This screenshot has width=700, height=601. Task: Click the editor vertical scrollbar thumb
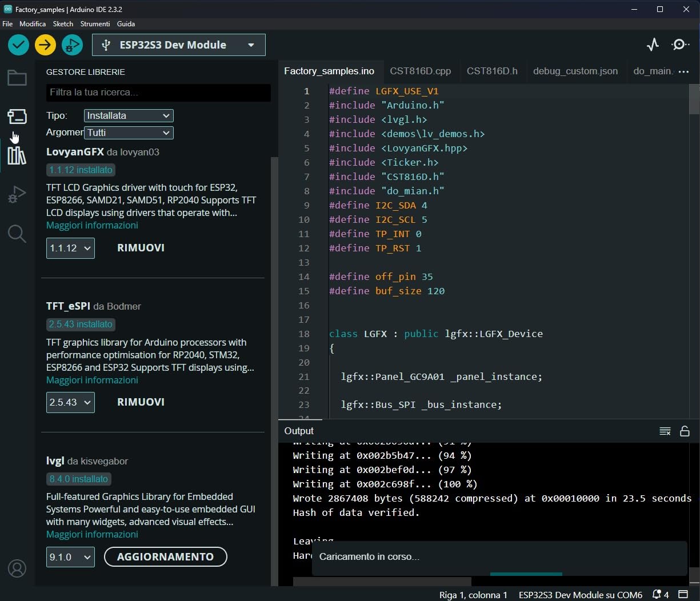click(x=694, y=99)
